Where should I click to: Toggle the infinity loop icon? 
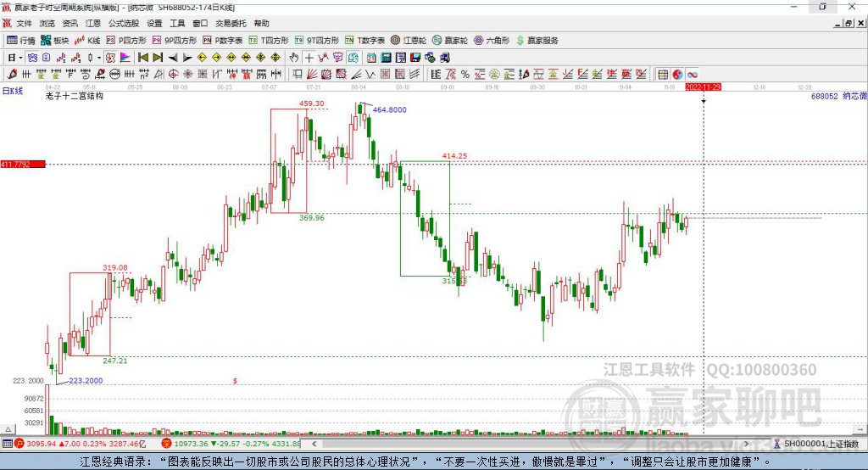click(x=692, y=75)
